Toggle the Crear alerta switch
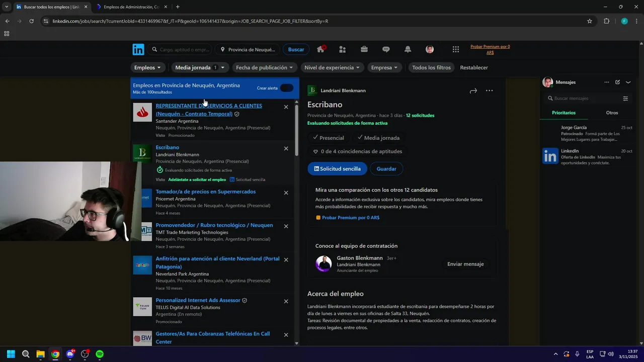644x362 pixels. tap(286, 88)
